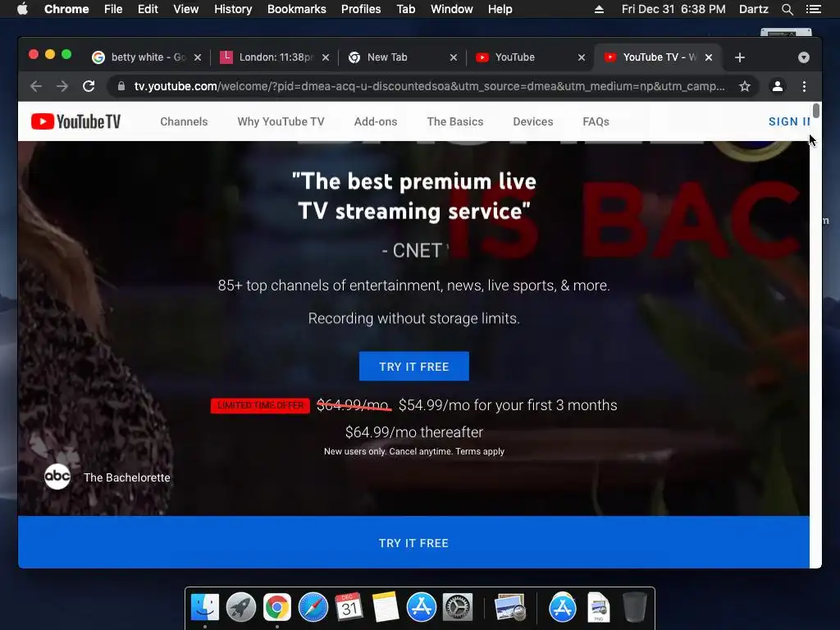Click The Bachelorette show title
The height and width of the screenshot is (630, 840).
click(x=127, y=477)
